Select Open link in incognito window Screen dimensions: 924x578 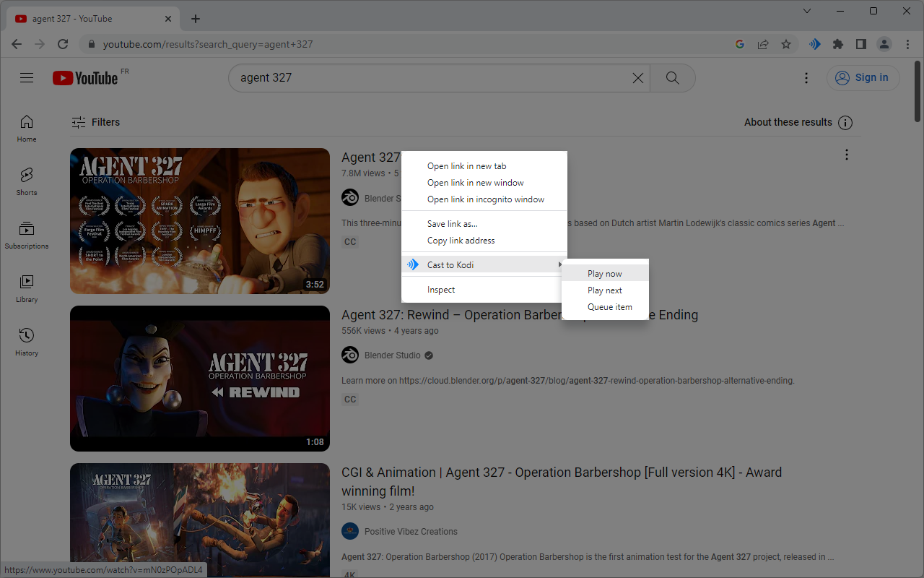coord(484,199)
